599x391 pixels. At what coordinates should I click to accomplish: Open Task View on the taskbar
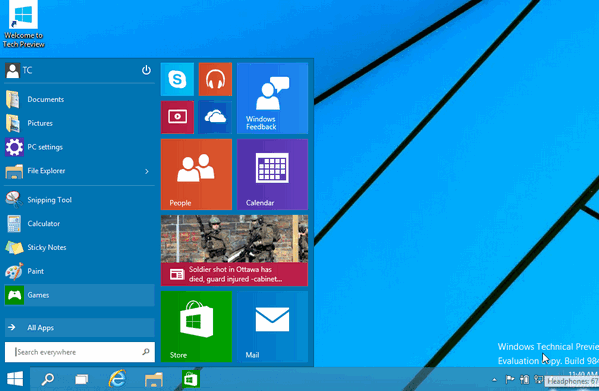[82, 379]
